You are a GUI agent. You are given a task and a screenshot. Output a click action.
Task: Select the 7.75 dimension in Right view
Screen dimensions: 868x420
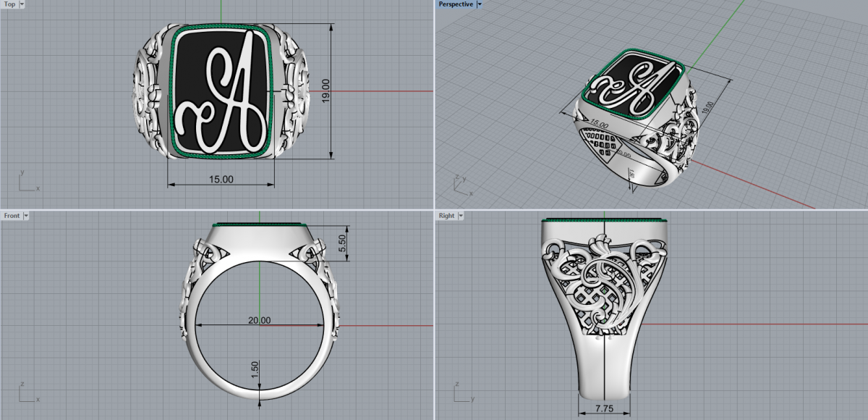coord(605,409)
